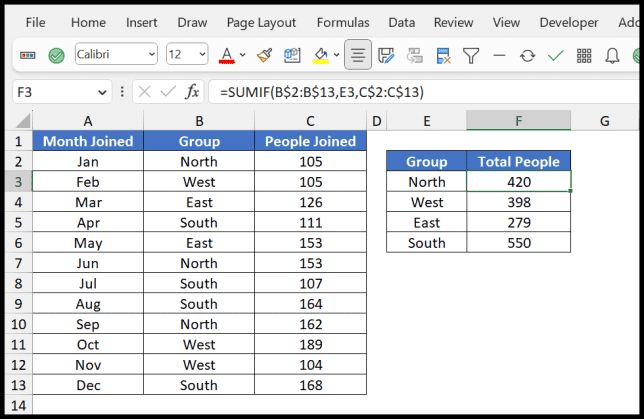The height and width of the screenshot is (419, 644).
Task: Click inside the formula bar text
Action: [400, 92]
